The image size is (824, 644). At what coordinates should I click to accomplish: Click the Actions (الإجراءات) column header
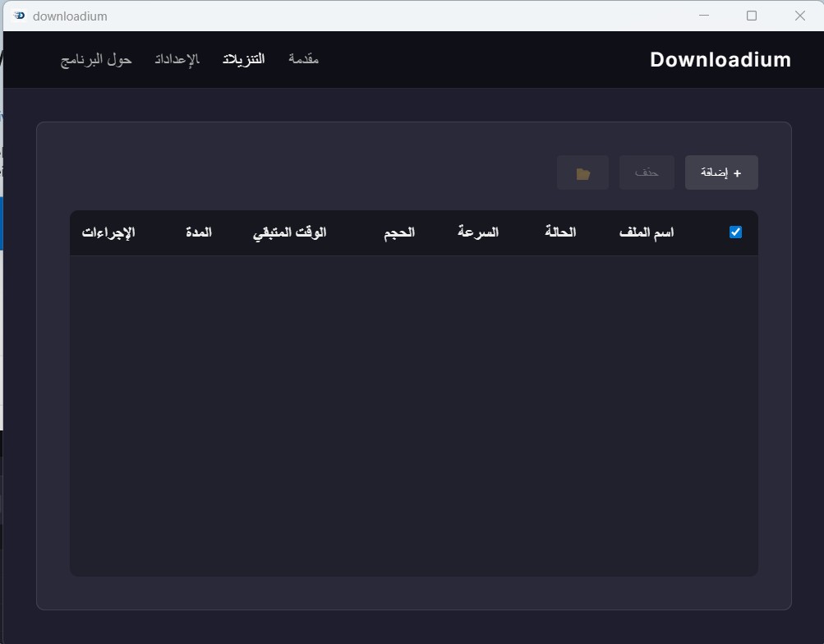[x=108, y=232]
